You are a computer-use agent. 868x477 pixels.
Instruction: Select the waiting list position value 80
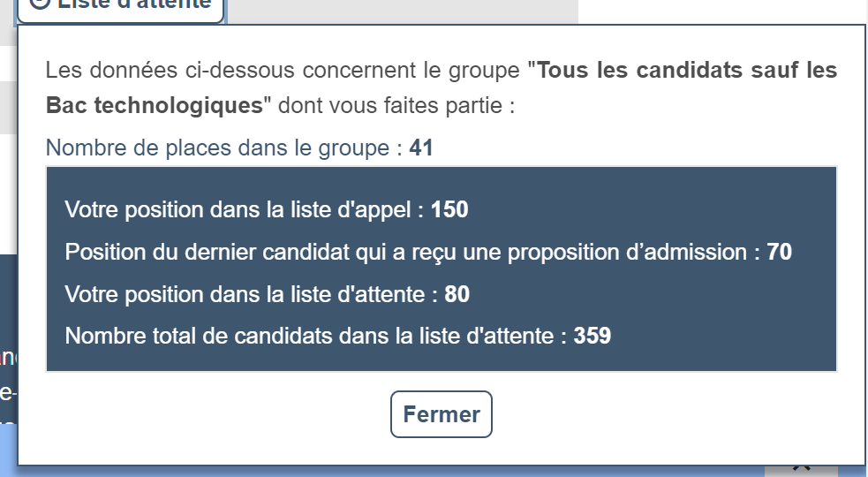pos(457,294)
